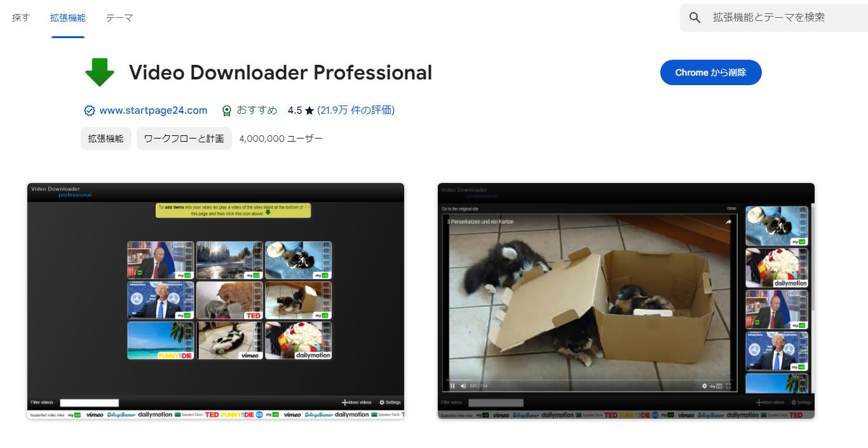This screenshot has height=448, width=868.
Task: Open Settings via the gear in the screenshot's bottom bar
Action: click(381, 402)
